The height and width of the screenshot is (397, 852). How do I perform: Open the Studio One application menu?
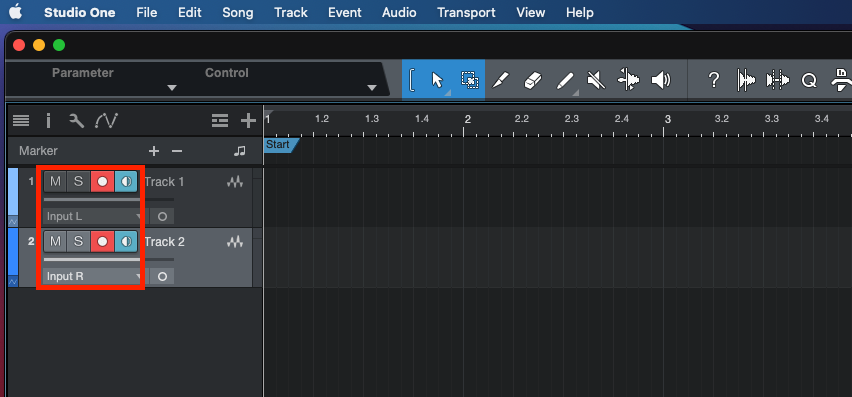coord(79,12)
